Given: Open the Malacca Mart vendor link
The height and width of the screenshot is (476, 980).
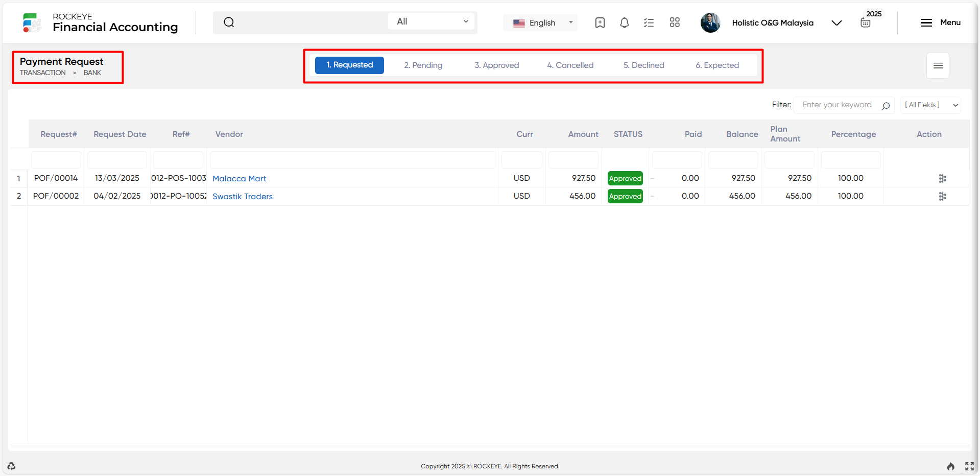Looking at the screenshot, I should click(x=240, y=178).
